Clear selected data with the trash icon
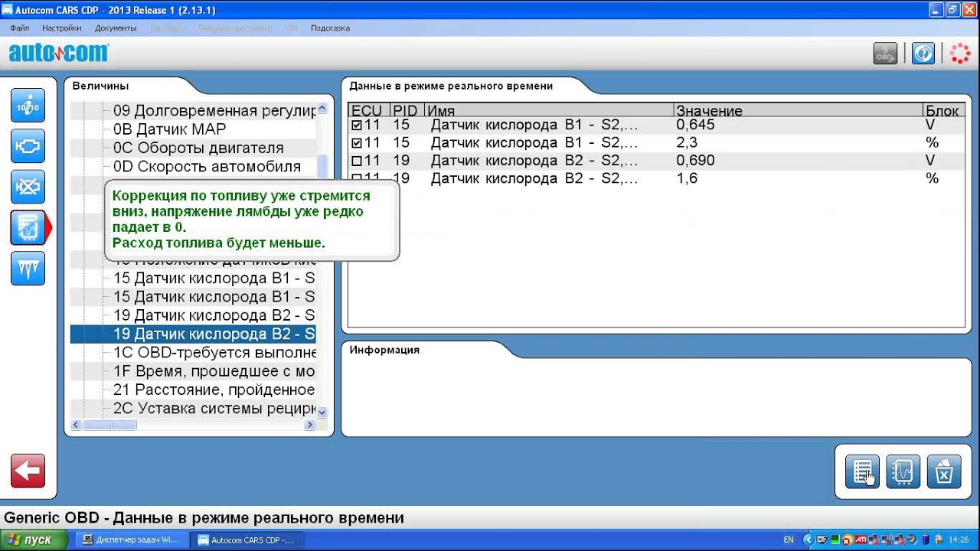Screen dimensions: 980x551 point(943,472)
